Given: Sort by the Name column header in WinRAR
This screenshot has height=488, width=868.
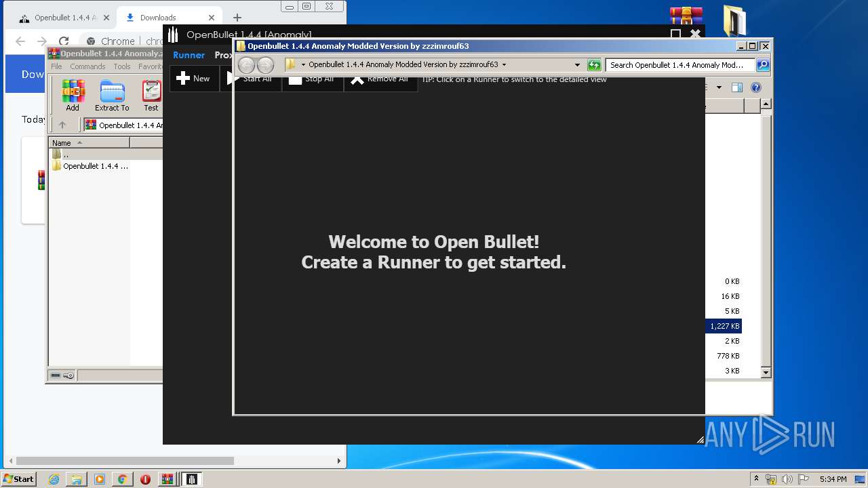Looking at the screenshot, I should click(89, 143).
